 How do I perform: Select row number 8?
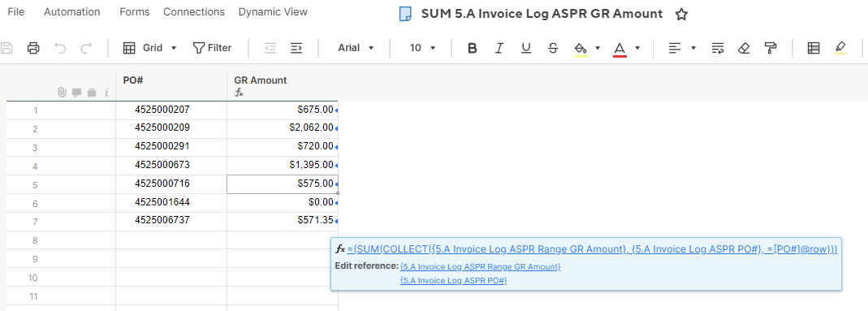pyautogui.click(x=36, y=240)
